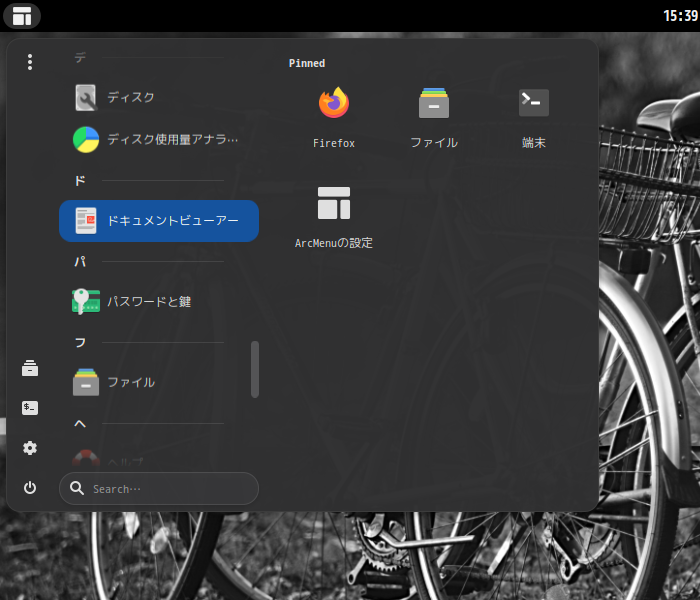Open ドキュメントビューアー document viewer

click(159, 221)
